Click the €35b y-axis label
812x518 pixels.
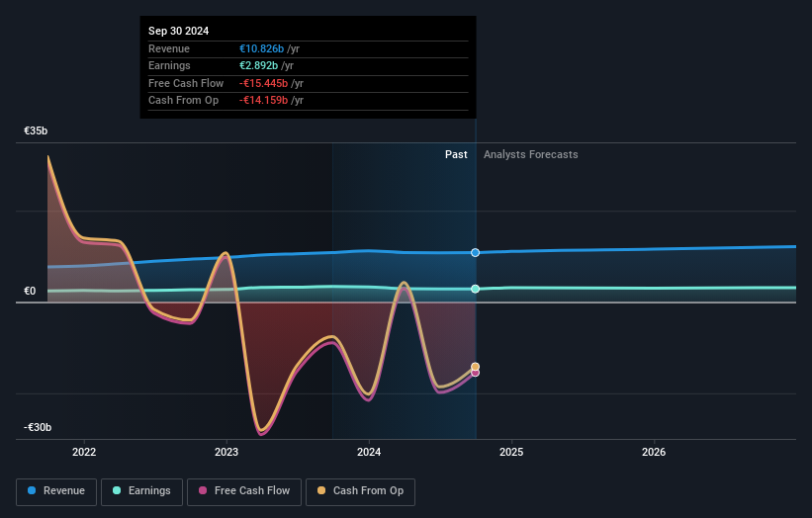(x=36, y=130)
